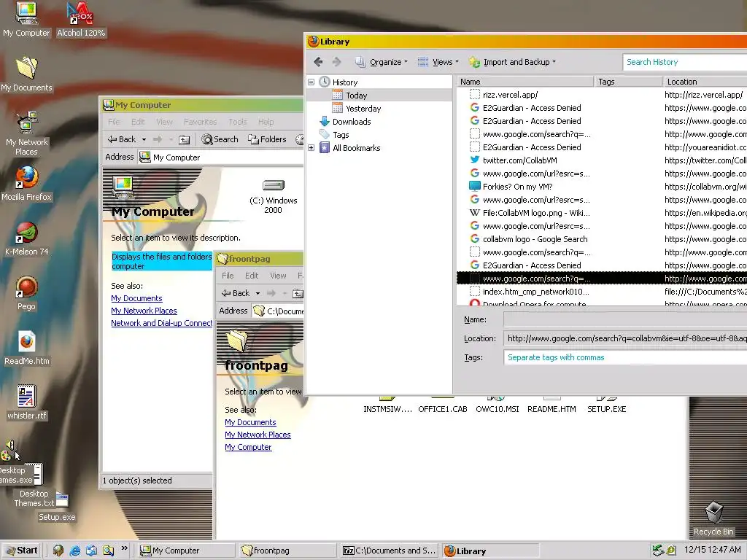Open My Network Places desktop icon
The height and width of the screenshot is (560, 747).
coord(26,134)
